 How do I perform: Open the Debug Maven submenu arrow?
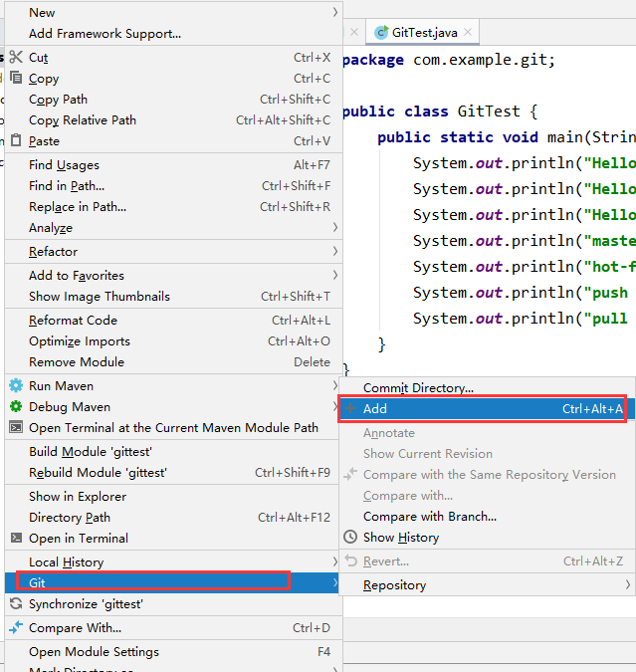[335, 406]
